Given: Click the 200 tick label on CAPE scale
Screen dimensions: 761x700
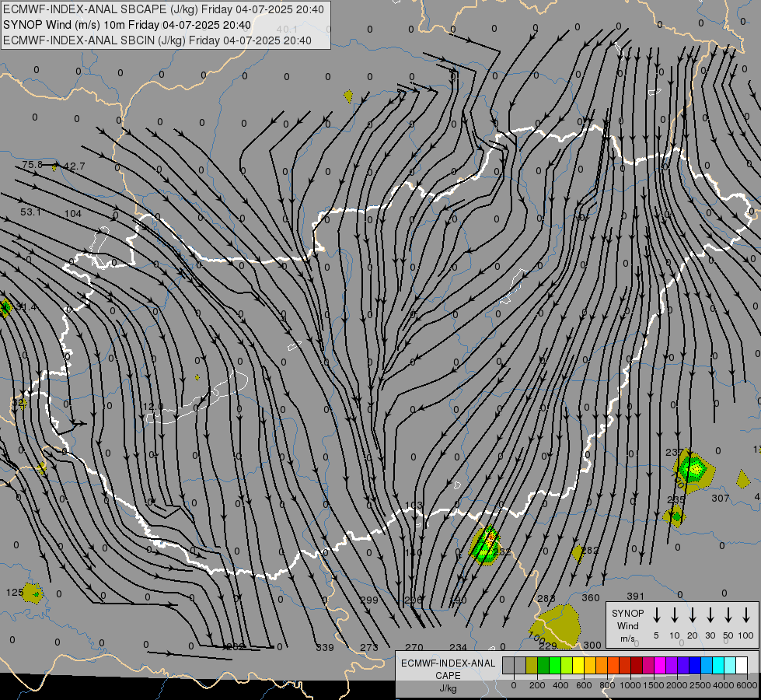Looking at the screenshot, I should click(x=537, y=685).
